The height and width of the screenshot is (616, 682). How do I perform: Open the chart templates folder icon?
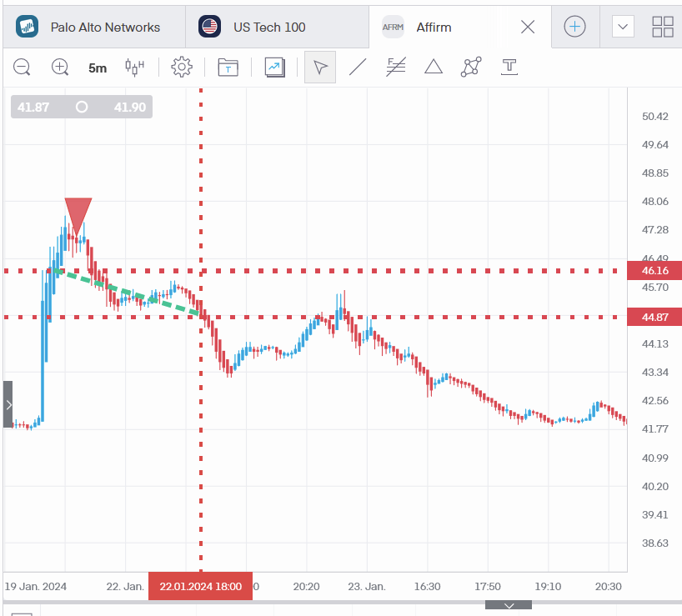tap(228, 68)
